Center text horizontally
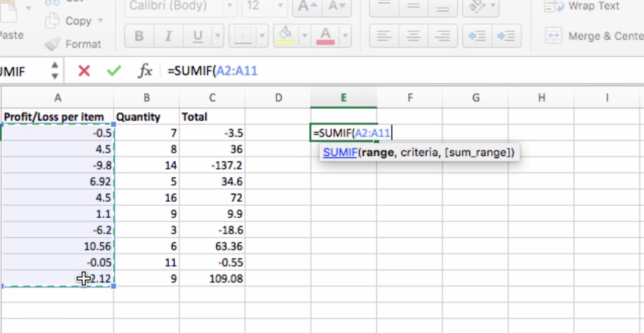This screenshot has width=644, height=333. click(x=413, y=36)
